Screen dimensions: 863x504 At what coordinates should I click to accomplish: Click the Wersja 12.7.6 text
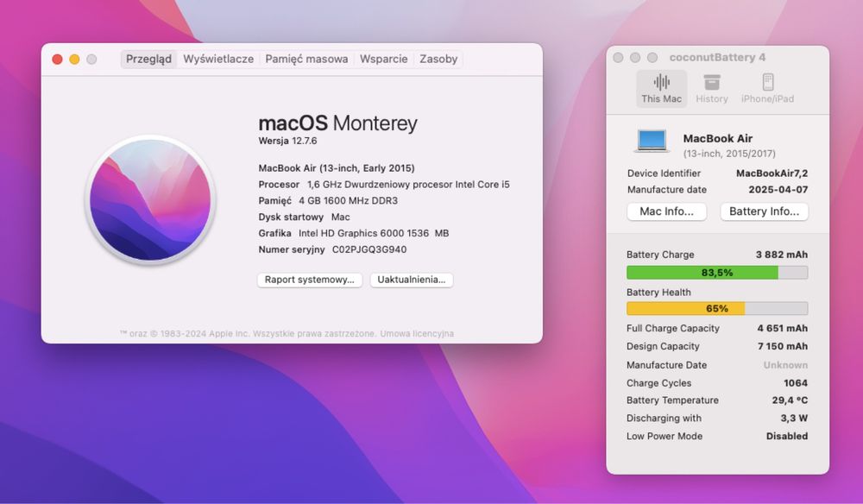(x=288, y=141)
